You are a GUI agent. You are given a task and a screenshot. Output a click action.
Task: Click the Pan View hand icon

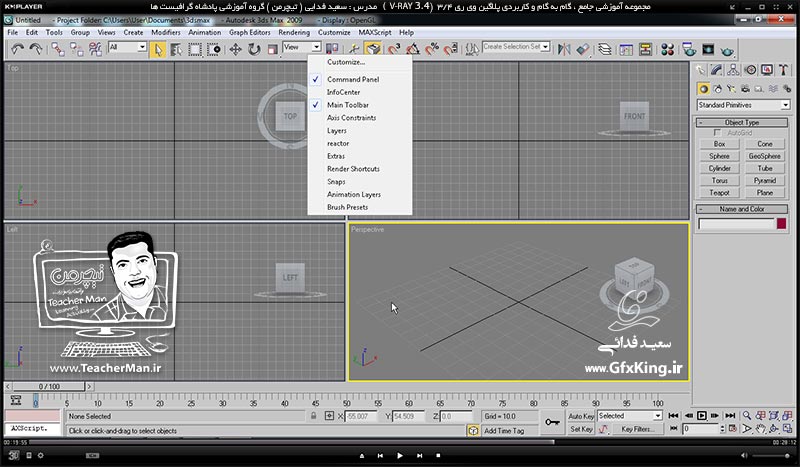[761, 429]
